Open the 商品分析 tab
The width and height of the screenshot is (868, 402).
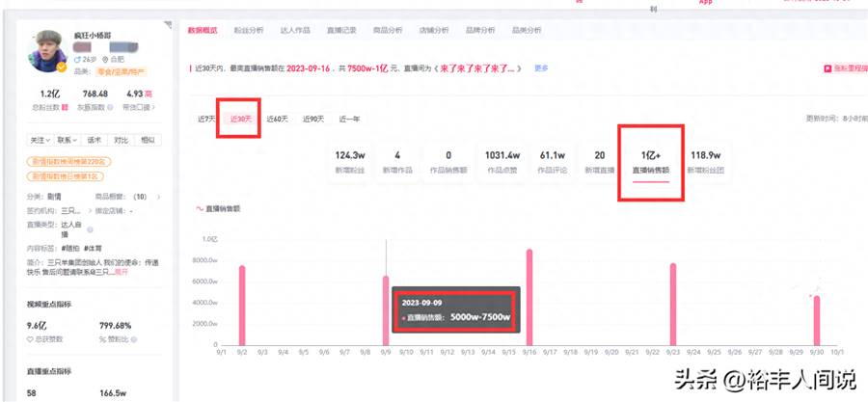click(x=388, y=31)
